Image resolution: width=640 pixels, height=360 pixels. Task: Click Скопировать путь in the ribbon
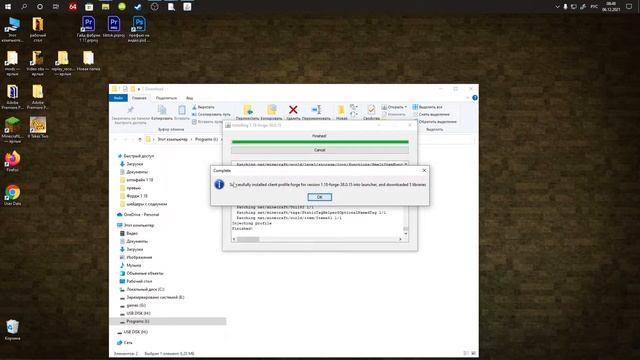211,114
